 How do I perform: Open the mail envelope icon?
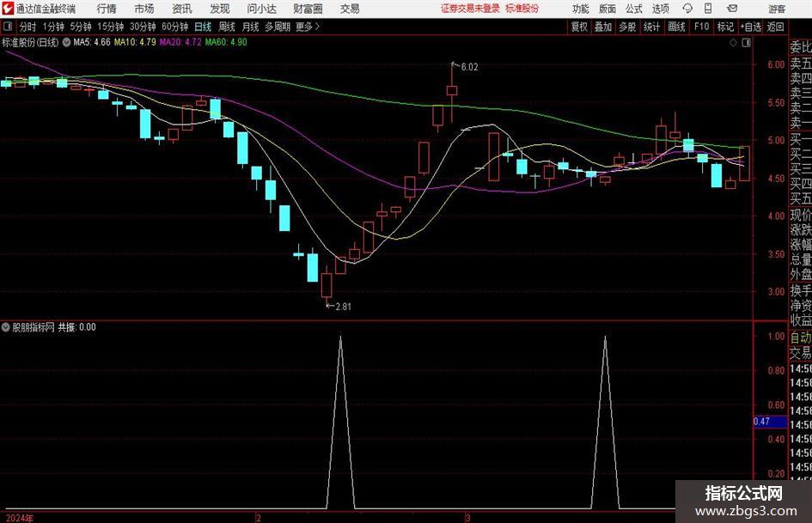pyautogui.click(x=732, y=9)
